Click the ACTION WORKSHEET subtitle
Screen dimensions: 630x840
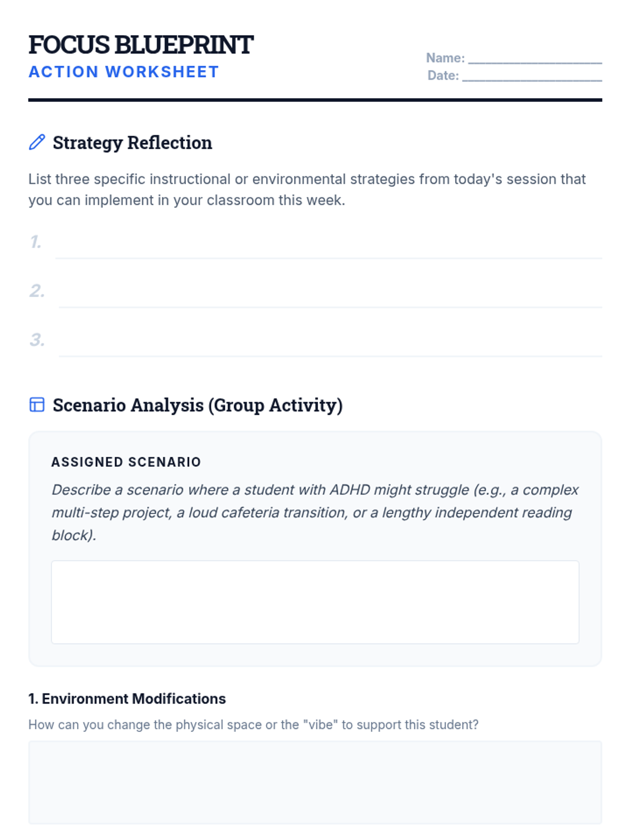coord(123,72)
